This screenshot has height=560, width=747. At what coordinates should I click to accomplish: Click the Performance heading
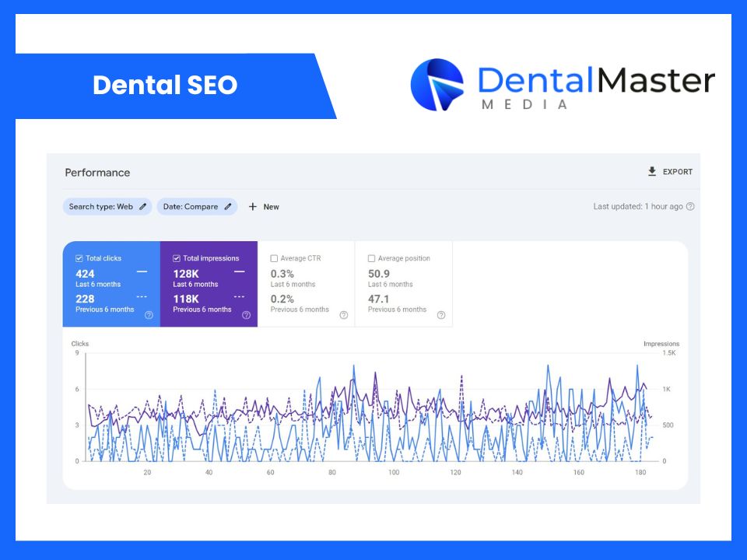(x=97, y=173)
